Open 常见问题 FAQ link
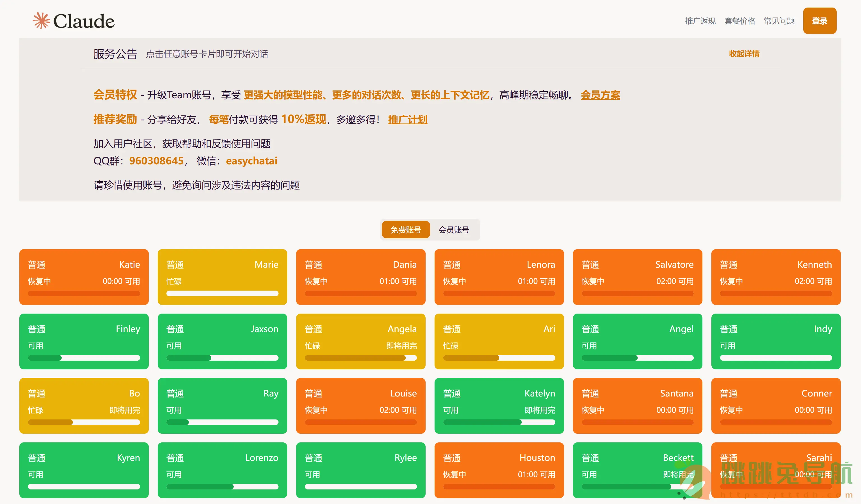The height and width of the screenshot is (504, 861). click(x=779, y=21)
